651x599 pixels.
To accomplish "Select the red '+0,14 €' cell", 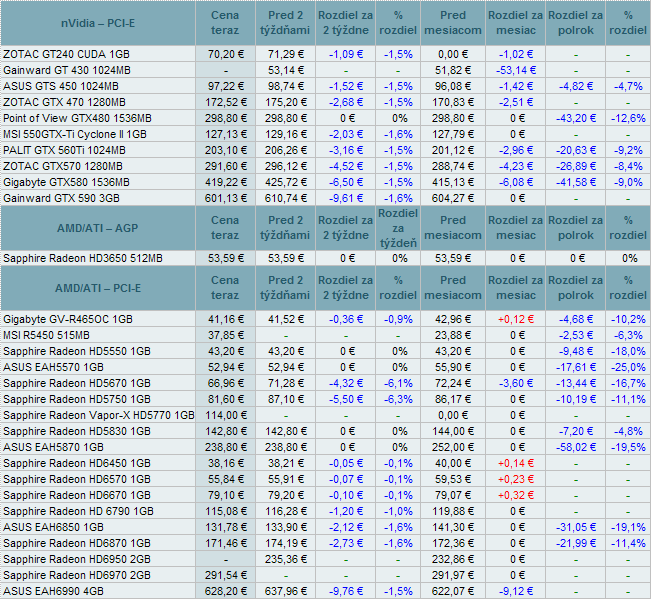I will 516,463.
